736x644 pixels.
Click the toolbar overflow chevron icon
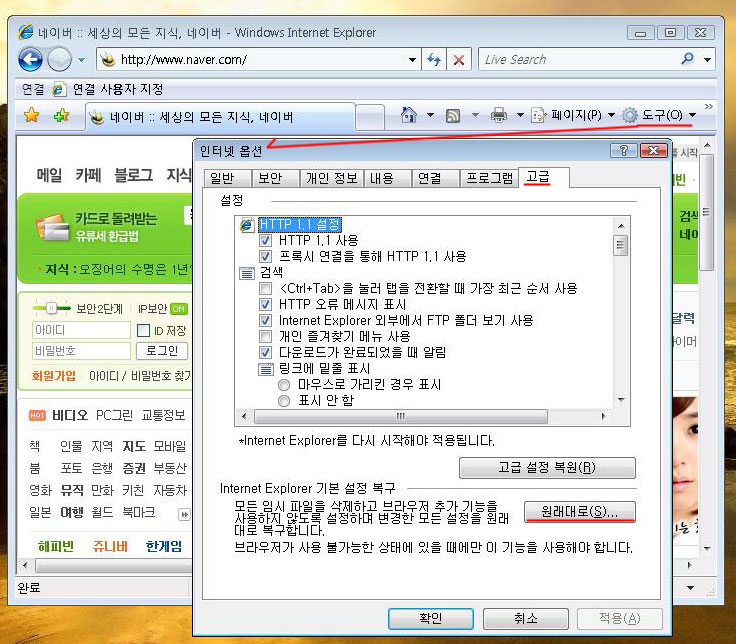[x=708, y=107]
